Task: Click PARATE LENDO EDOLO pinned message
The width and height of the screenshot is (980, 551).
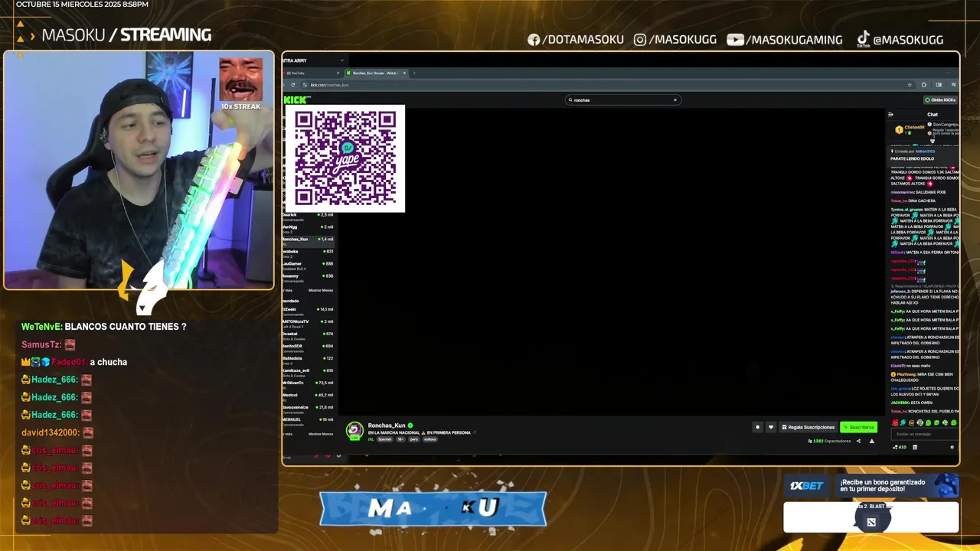Action: (912, 158)
